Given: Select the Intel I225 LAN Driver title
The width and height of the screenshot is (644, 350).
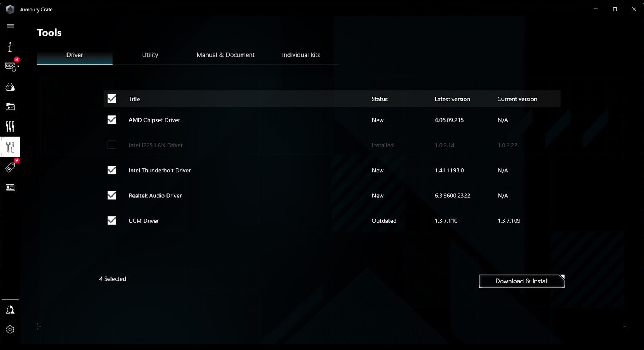Looking at the screenshot, I should (x=156, y=145).
